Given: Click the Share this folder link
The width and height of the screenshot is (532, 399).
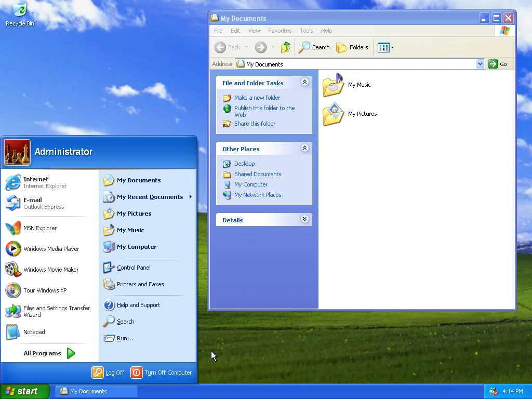Looking at the screenshot, I should pos(255,124).
